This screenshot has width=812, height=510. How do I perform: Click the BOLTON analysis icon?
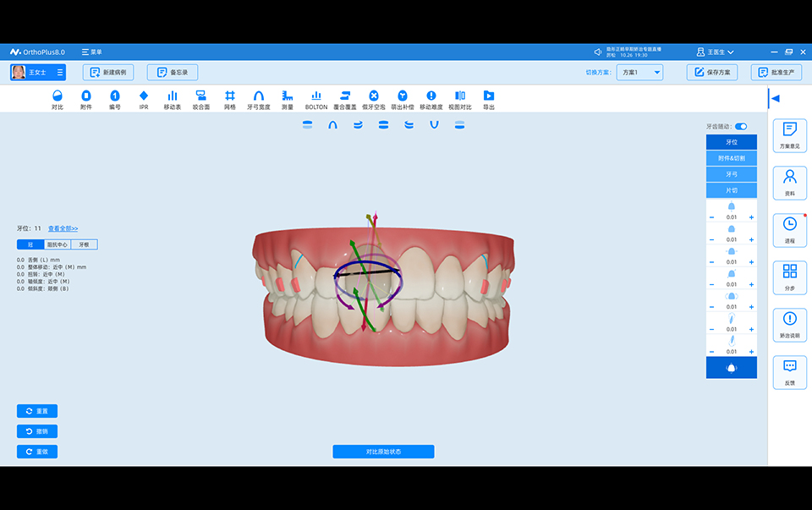point(315,100)
